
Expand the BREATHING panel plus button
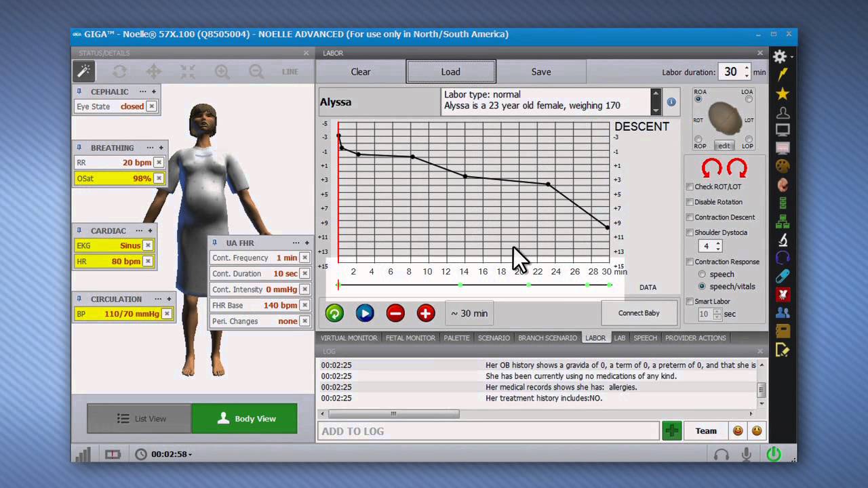[x=161, y=148]
